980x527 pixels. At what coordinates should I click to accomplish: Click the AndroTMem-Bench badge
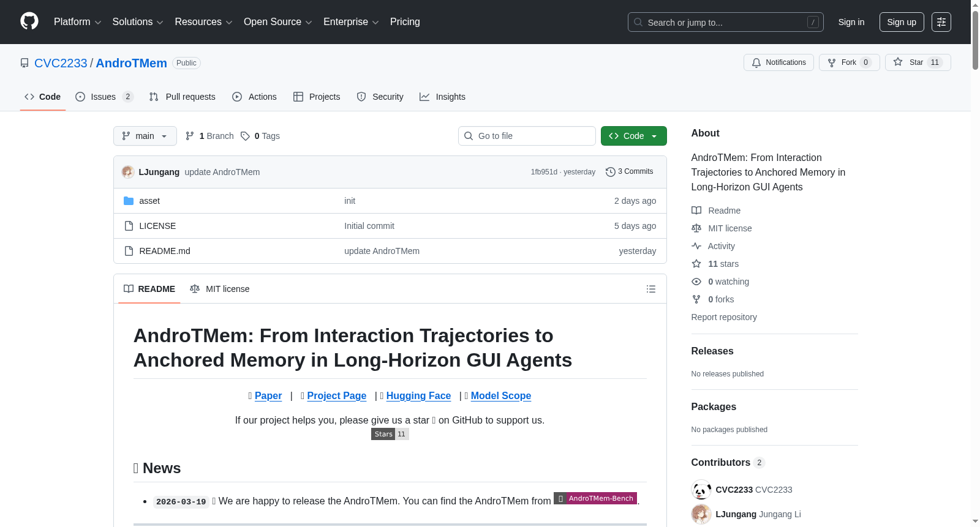pos(595,498)
